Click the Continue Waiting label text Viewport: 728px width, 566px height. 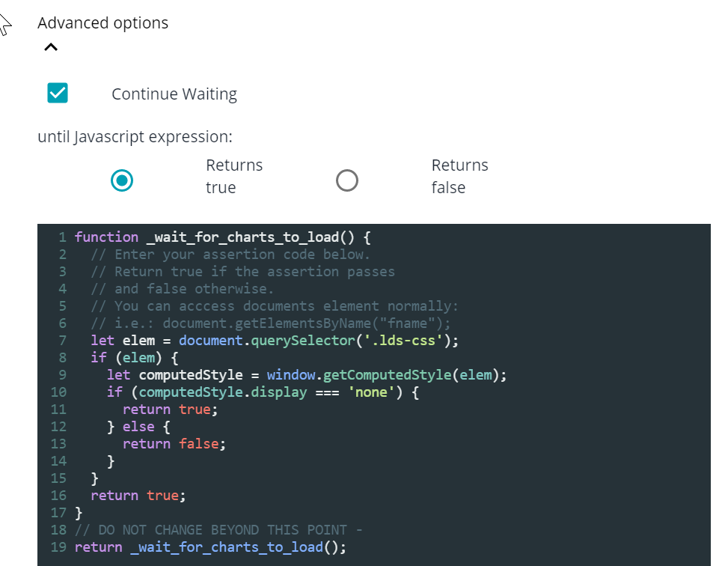pyautogui.click(x=174, y=94)
